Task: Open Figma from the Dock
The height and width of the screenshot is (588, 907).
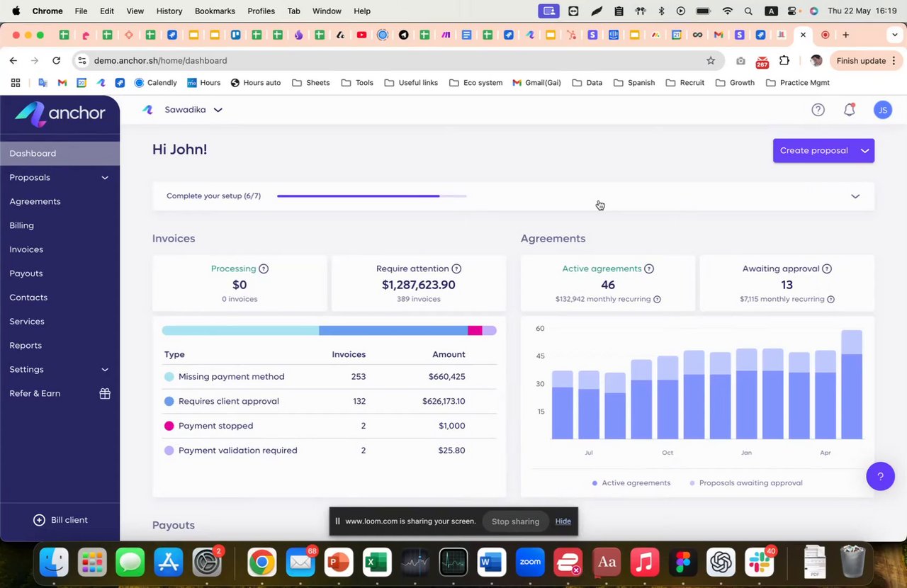Action: [x=682, y=562]
